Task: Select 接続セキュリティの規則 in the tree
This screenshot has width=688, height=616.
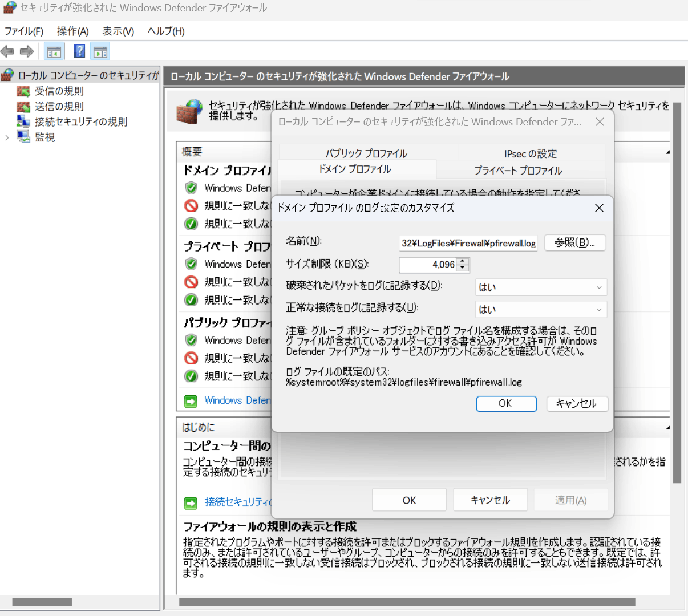Action: [x=80, y=122]
